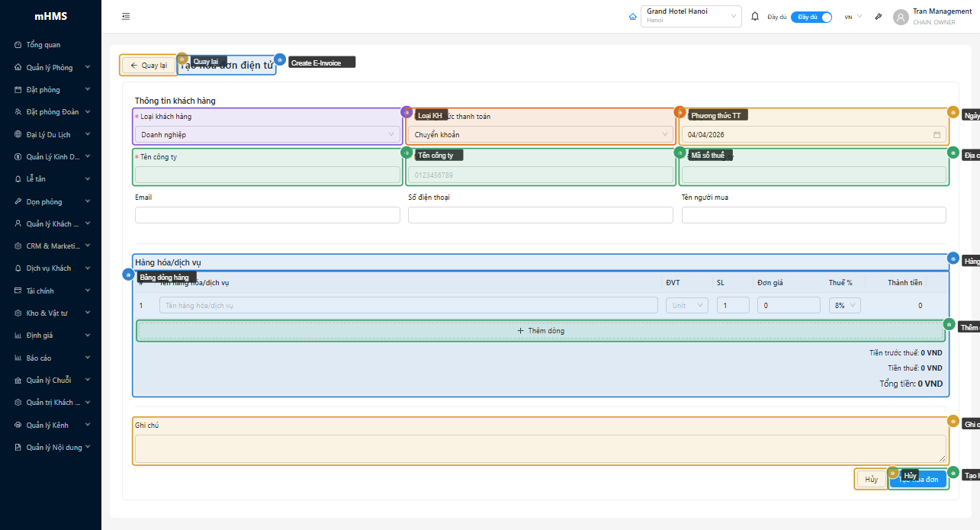The width and height of the screenshot is (980, 530).
Task: Open the Loại khách hàng dropdown
Action: [x=267, y=135]
